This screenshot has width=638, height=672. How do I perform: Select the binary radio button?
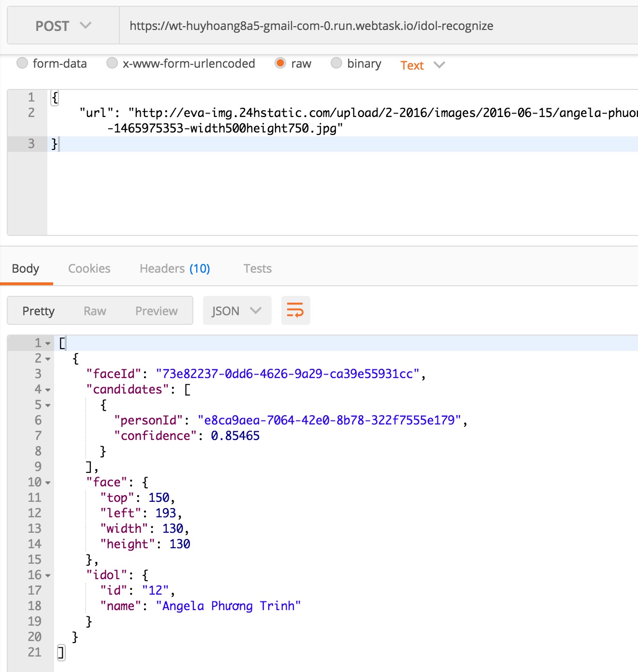point(336,63)
